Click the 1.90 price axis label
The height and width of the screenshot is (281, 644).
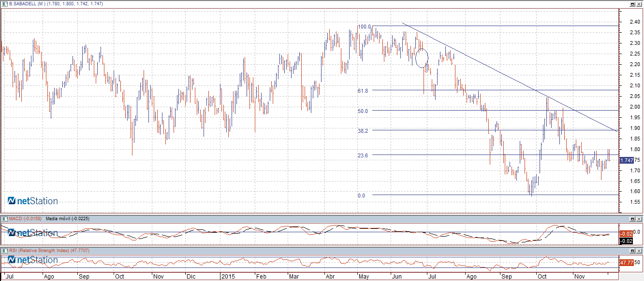tap(635, 128)
